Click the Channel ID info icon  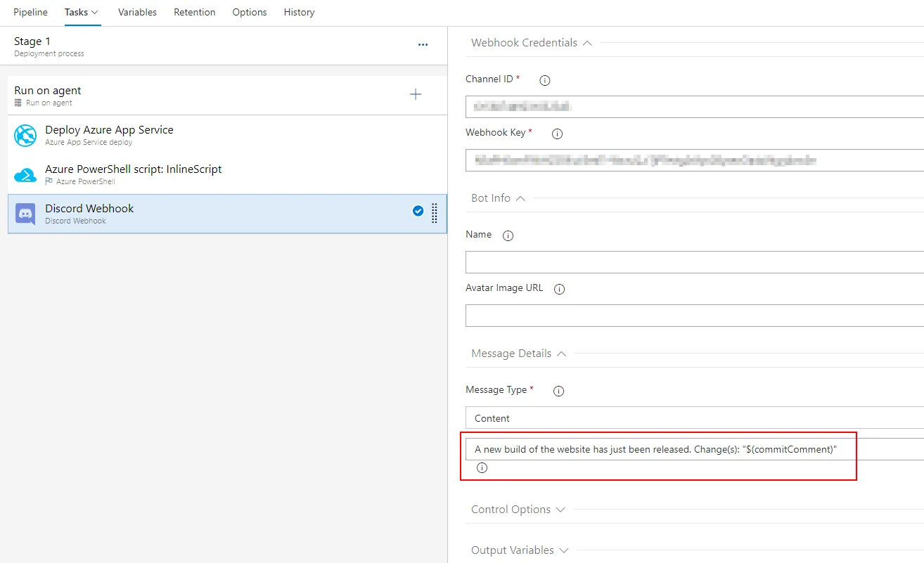tap(544, 80)
